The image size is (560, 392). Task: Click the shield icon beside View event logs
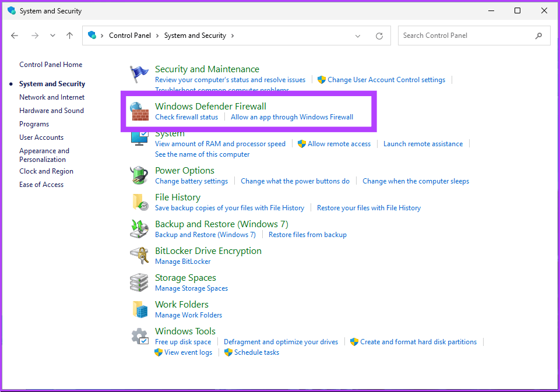pyautogui.click(x=159, y=352)
